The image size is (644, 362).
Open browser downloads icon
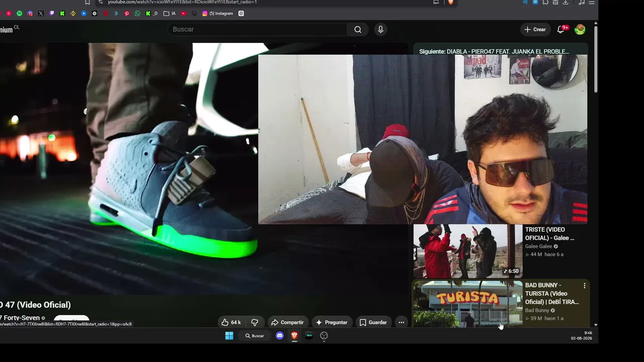pyautogui.click(x=566, y=2)
